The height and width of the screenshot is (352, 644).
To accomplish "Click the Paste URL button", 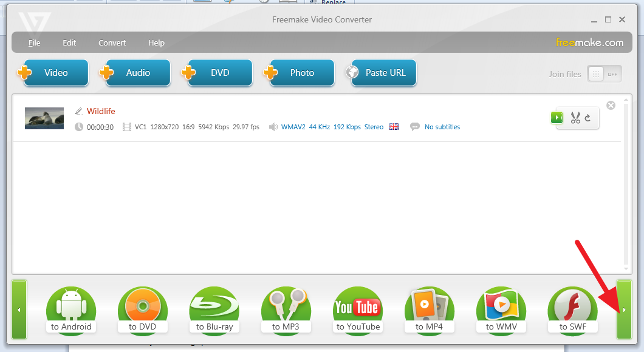I will tap(381, 73).
